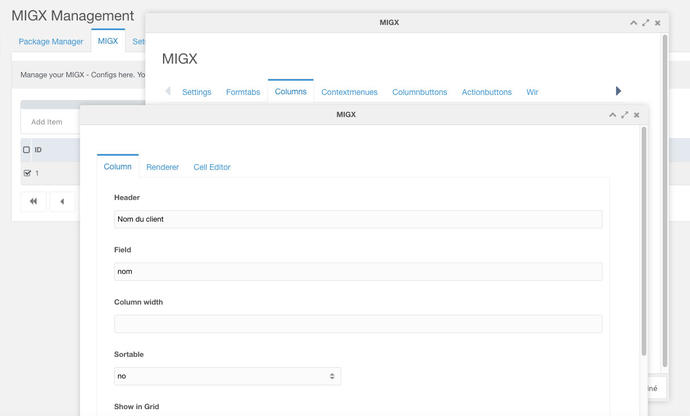Image resolution: width=690 pixels, height=416 pixels.
Task: Click the back MIGX window's vertical scrollbar
Action: coord(665,200)
